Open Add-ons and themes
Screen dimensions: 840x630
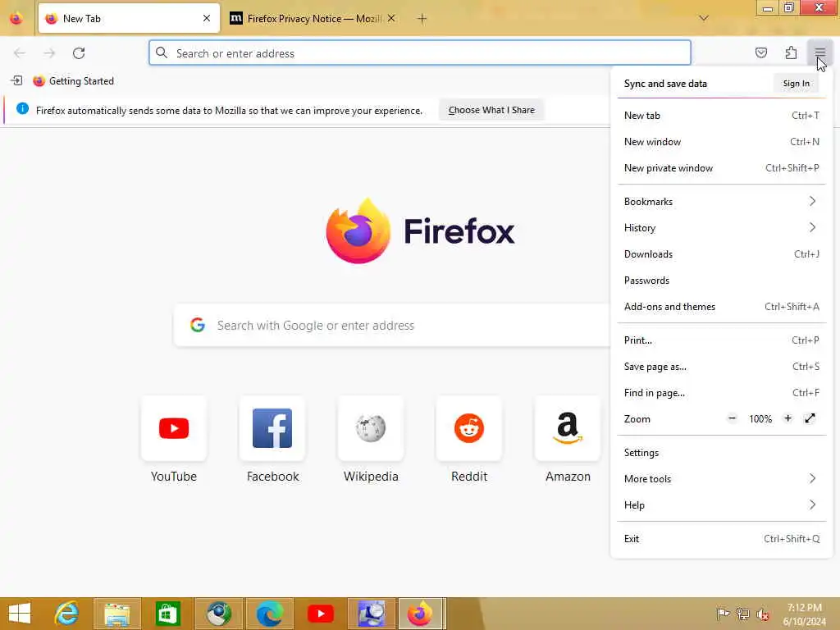722,307
